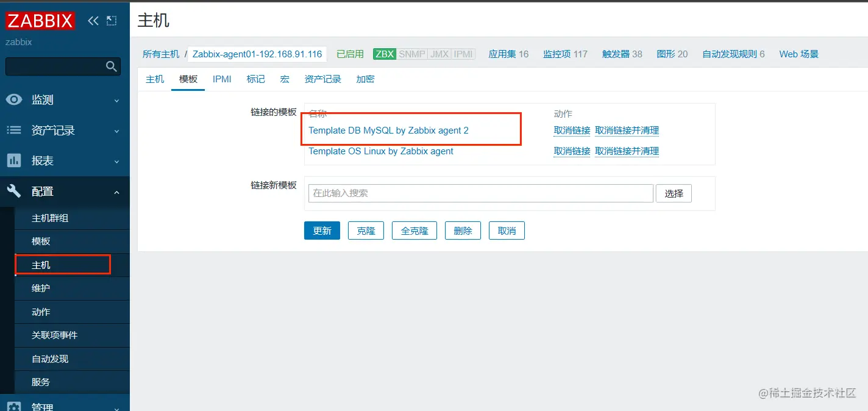Expand the 监测 menu chevron
This screenshot has width=868, height=411.
pyautogui.click(x=116, y=101)
